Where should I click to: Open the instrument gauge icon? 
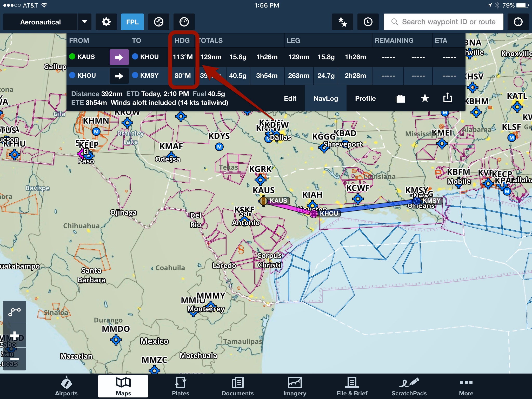[184, 22]
